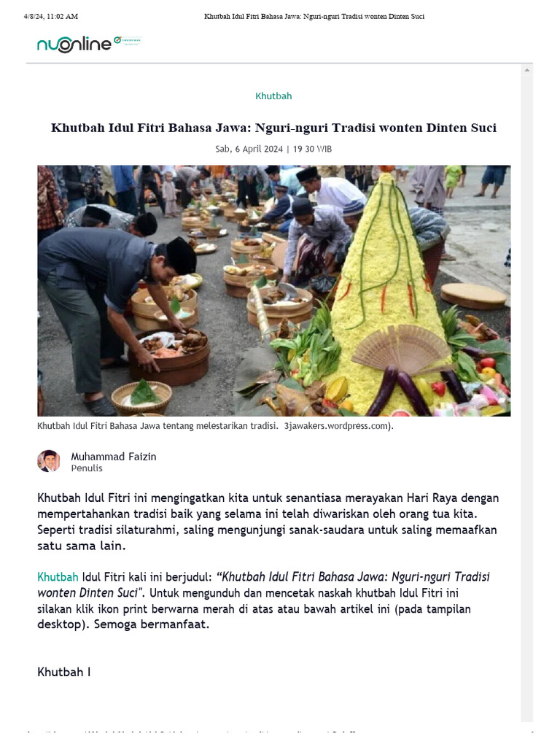Click the article headline about Nguri-nguri Tradisi

tap(273, 128)
